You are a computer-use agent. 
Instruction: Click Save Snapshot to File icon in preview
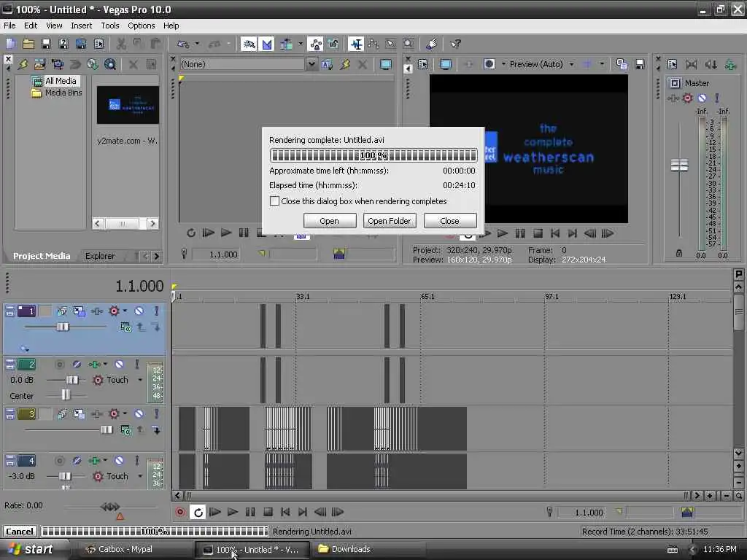[640, 64]
